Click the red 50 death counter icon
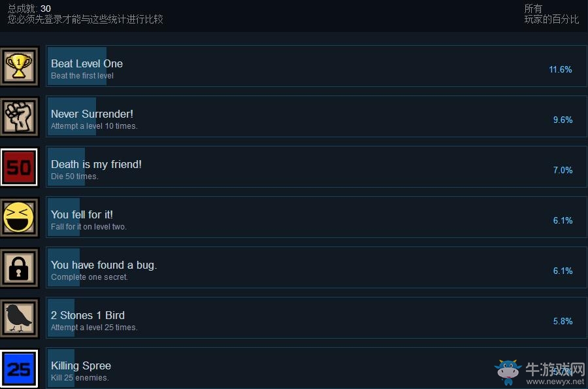Image resolution: width=588 pixels, height=389 pixels. [19, 167]
